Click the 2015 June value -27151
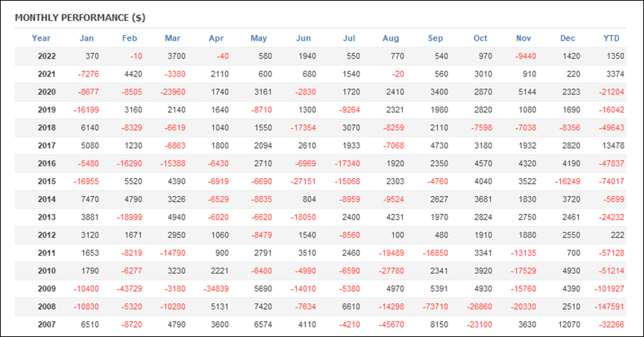Screen dimensions: 644x337 tap(303, 181)
